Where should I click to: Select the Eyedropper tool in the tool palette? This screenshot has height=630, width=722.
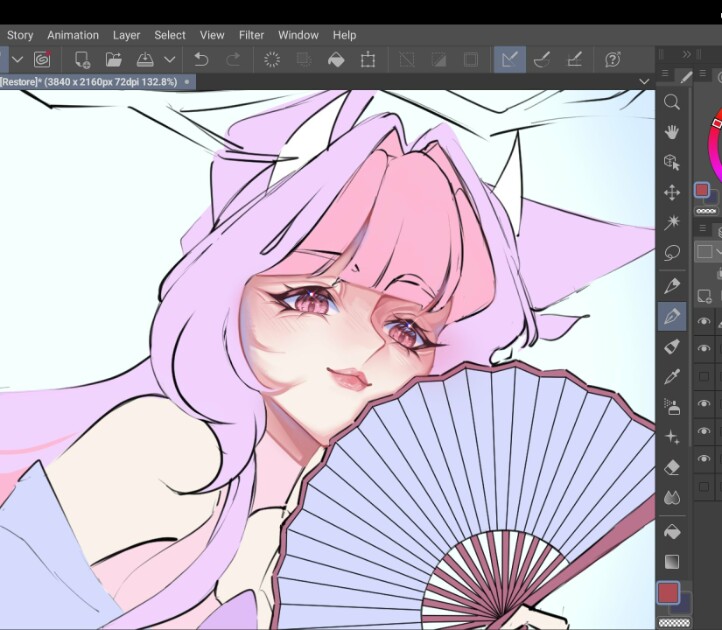pyautogui.click(x=672, y=377)
